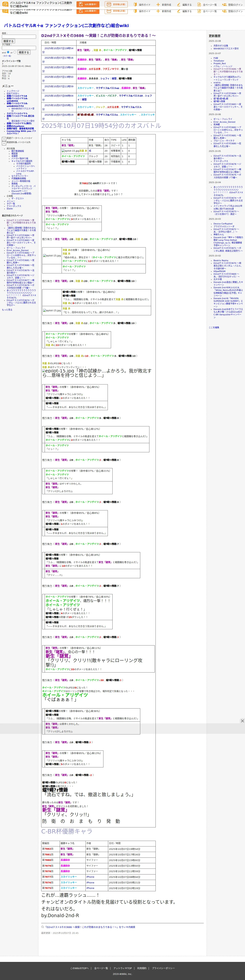
Task: Select 編集する in the topmost header
Action: [x=184, y=5]
